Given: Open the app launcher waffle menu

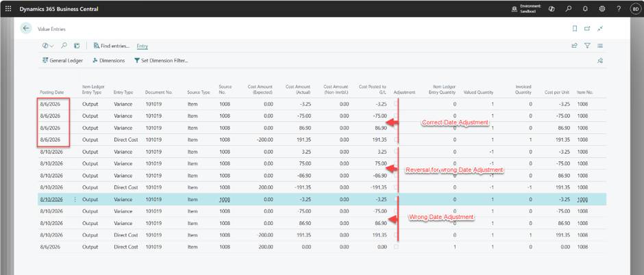Looking at the screenshot, I should [x=8, y=8].
